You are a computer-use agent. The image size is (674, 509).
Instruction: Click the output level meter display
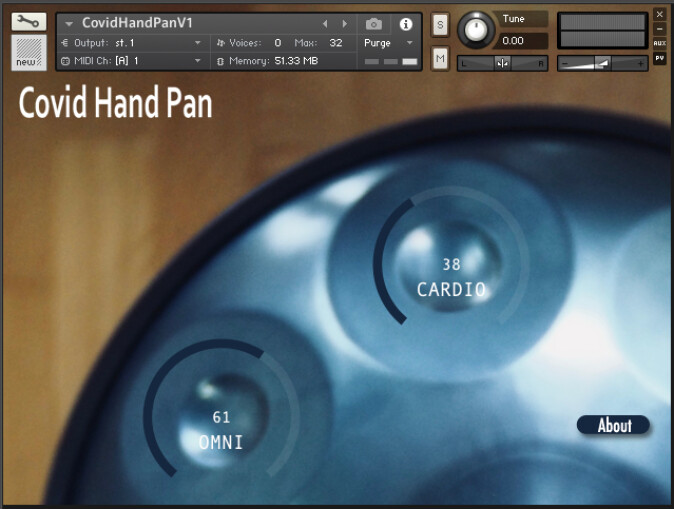603,31
